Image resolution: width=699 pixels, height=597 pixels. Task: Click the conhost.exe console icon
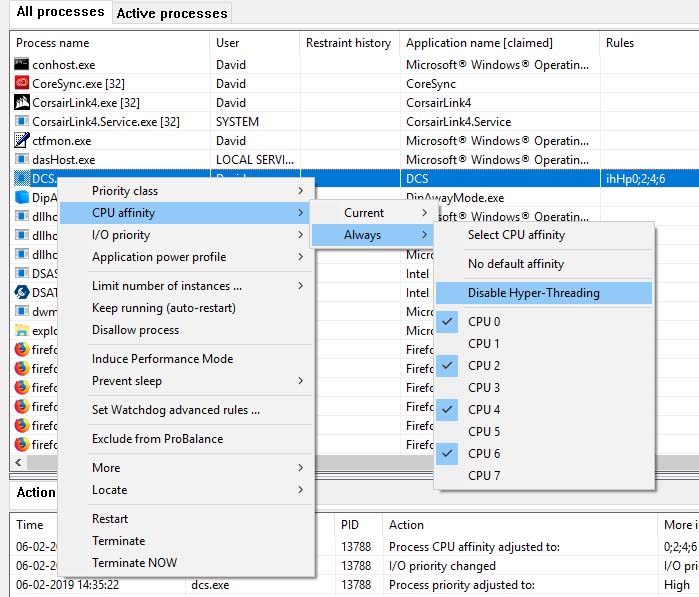click(21, 64)
